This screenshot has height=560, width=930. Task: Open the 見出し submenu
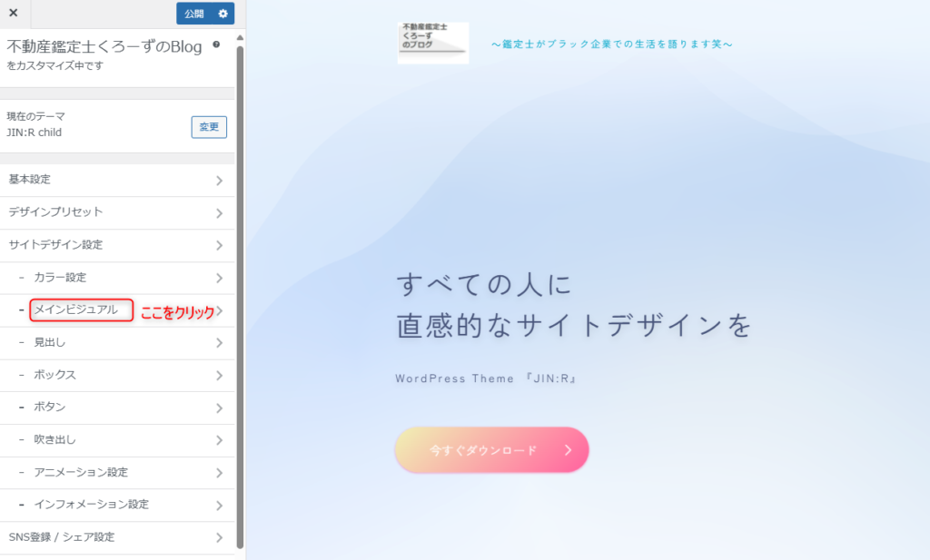[x=117, y=343]
